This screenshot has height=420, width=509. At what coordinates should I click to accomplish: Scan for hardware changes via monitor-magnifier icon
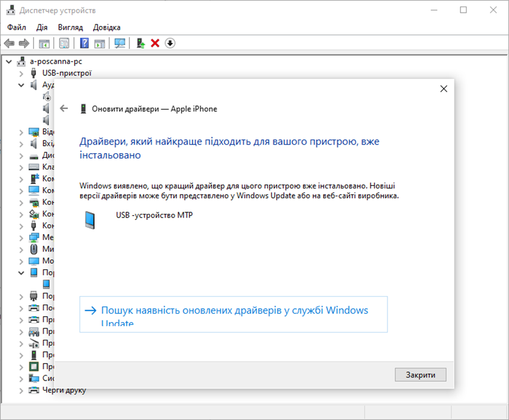point(120,43)
